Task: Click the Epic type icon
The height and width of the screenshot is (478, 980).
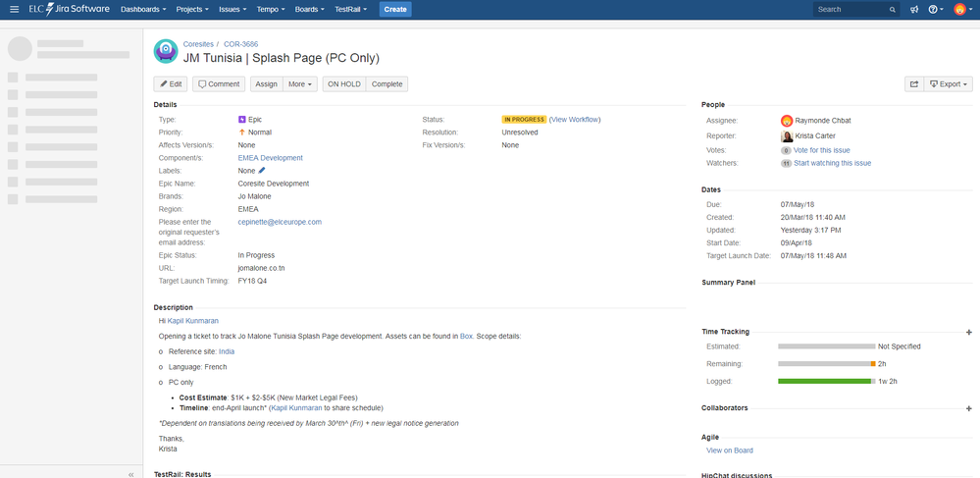Action: point(242,119)
